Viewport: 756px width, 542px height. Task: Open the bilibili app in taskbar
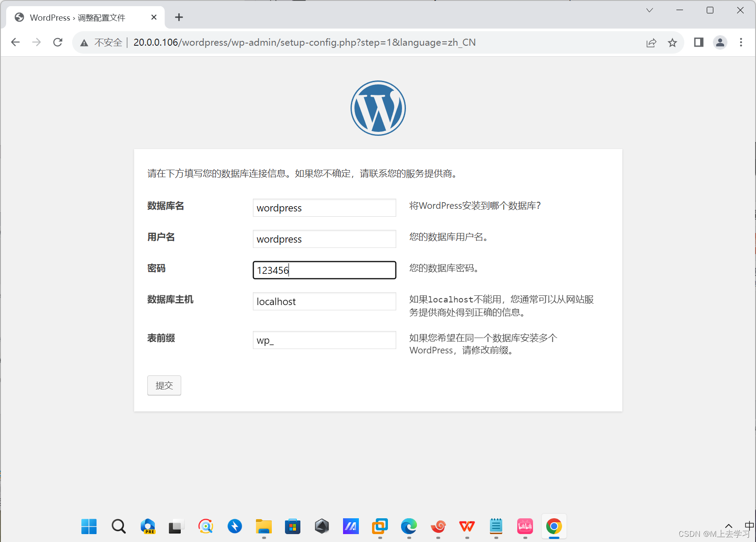tap(525, 526)
